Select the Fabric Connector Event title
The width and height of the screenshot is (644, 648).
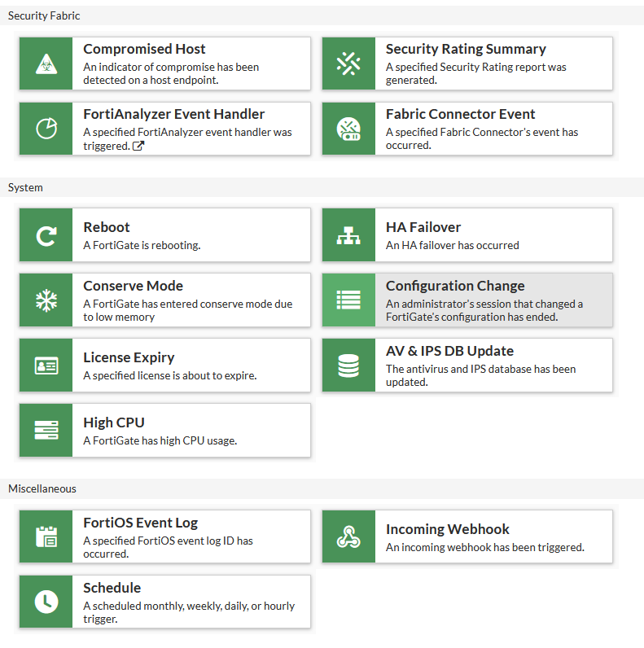(x=461, y=114)
